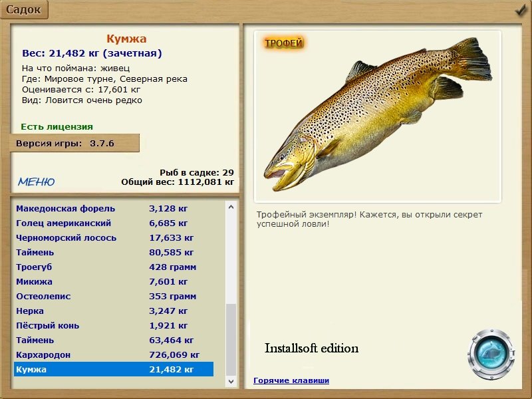Click the list scrollbar up arrow
The width and height of the screenshot is (532, 399).
coord(231,207)
